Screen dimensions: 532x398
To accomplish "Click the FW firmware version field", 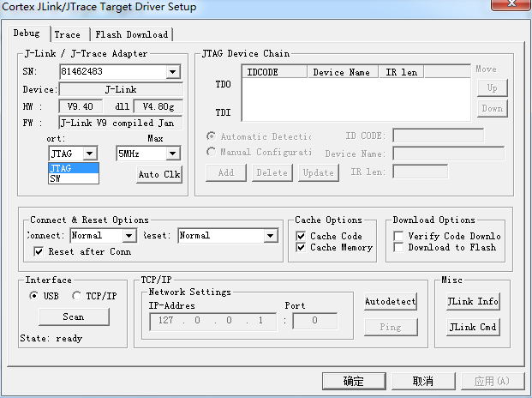I will pos(121,123).
